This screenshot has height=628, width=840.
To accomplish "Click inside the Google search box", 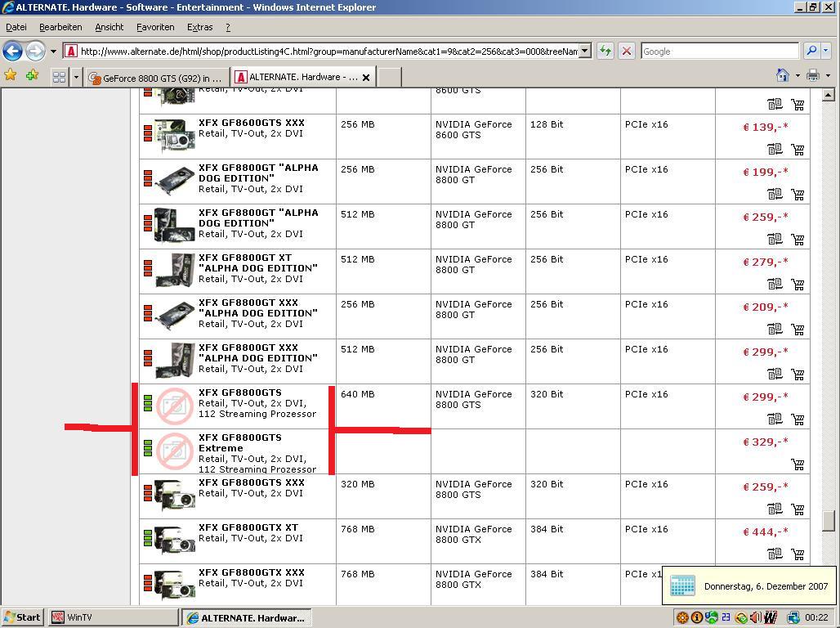I will click(719, 52).
